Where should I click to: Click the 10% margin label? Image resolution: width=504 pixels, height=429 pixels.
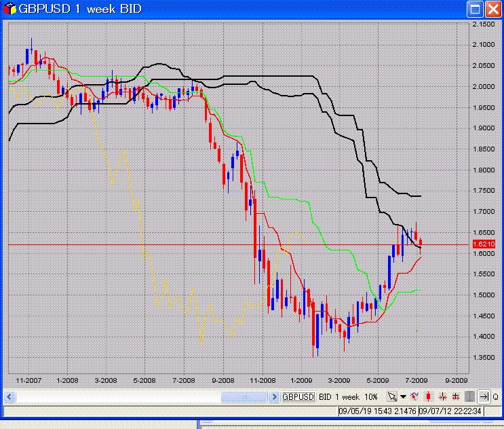coord(371,397)
